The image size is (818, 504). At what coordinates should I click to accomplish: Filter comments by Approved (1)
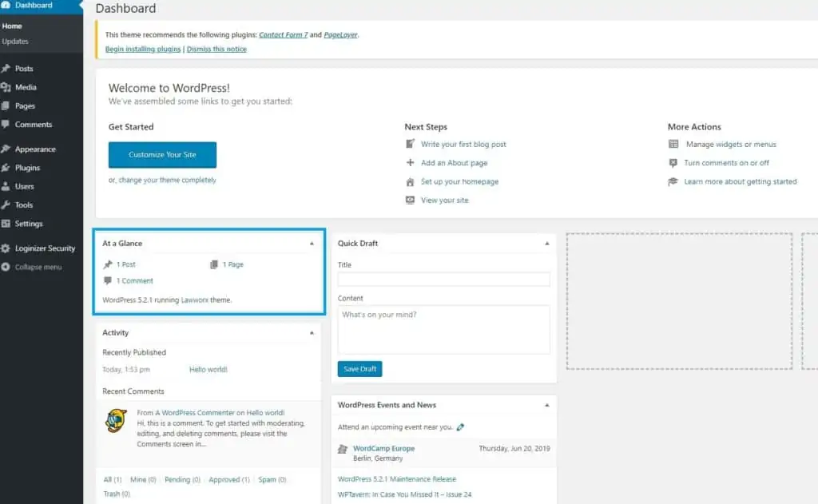tap(229, 479)
